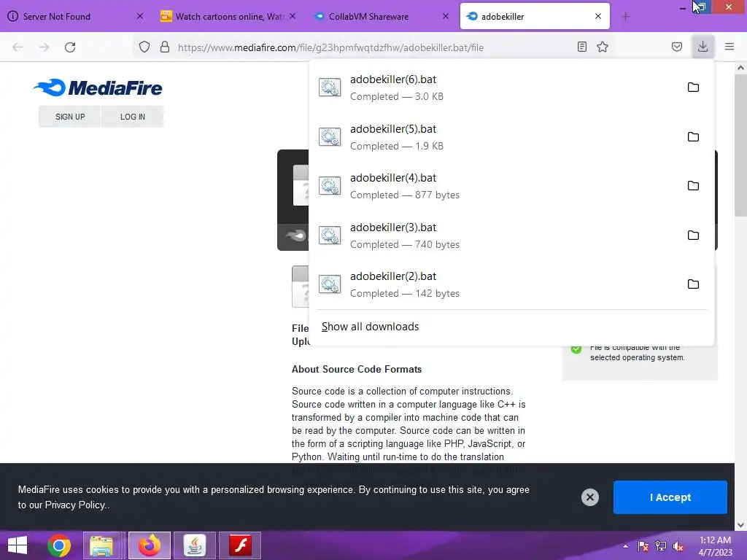The width and height of the screenshot is (747, 560).
Task: Open Firefox application hamburger menu
Action: coord(729,47)
